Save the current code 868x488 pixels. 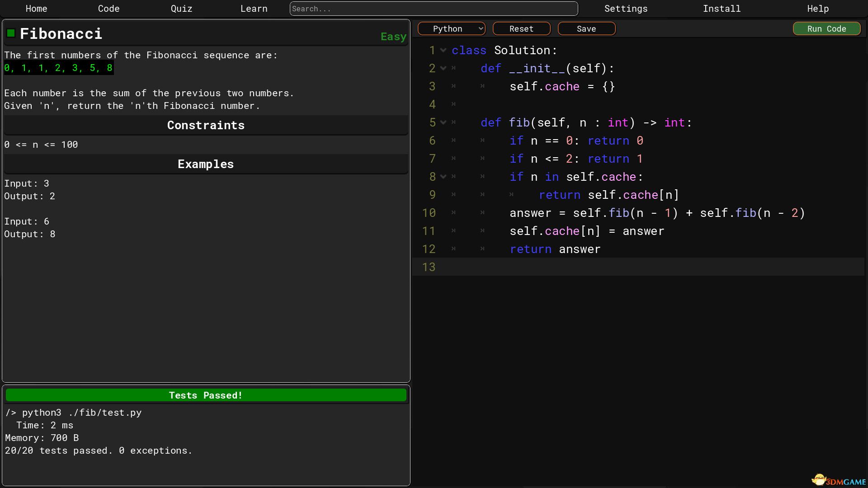[x=586, y=28]
